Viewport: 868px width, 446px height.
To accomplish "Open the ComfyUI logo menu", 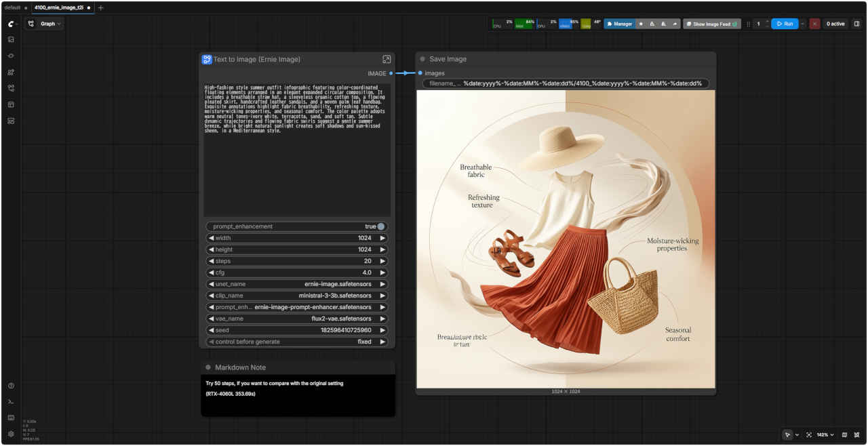I will [11, 24].
